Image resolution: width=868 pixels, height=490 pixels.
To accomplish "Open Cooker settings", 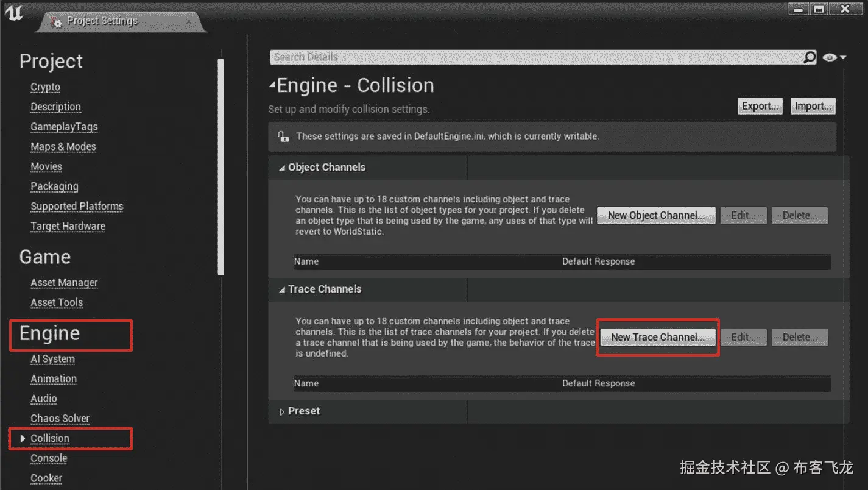I will coord(46,478).
